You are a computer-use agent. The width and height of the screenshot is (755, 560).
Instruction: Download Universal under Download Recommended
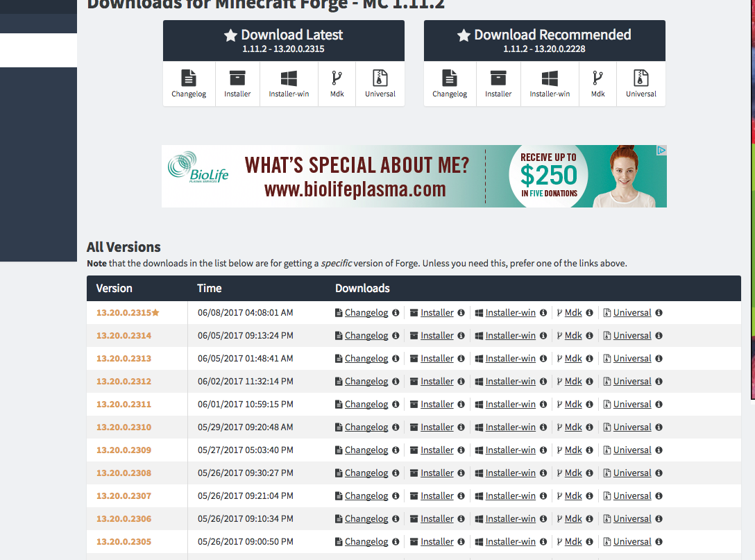(641, 84)
